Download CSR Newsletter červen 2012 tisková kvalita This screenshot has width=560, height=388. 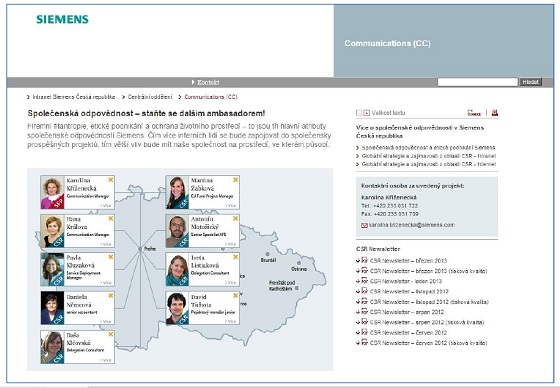pos(429,343)
